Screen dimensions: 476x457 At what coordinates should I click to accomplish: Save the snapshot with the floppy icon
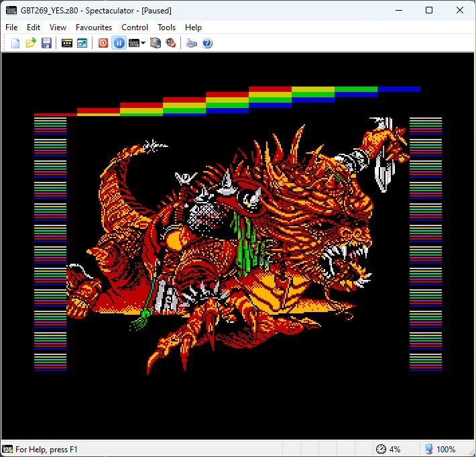point(46,43)
